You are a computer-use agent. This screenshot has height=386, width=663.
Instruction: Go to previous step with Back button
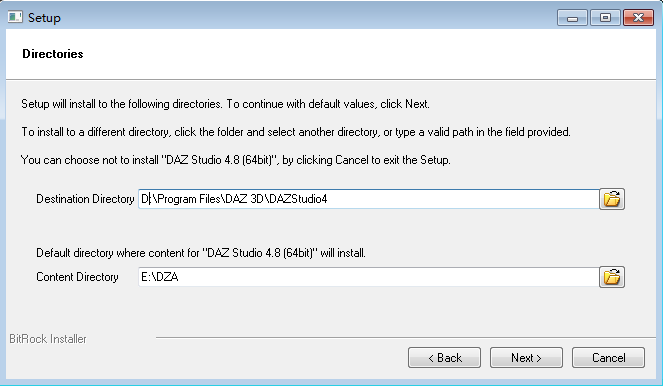444,358
